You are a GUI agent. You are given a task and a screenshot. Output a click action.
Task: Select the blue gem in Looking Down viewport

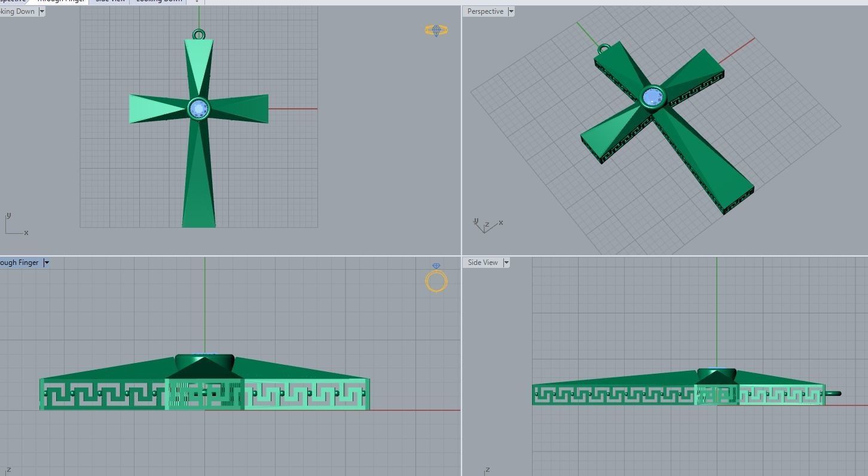point(198,109)
